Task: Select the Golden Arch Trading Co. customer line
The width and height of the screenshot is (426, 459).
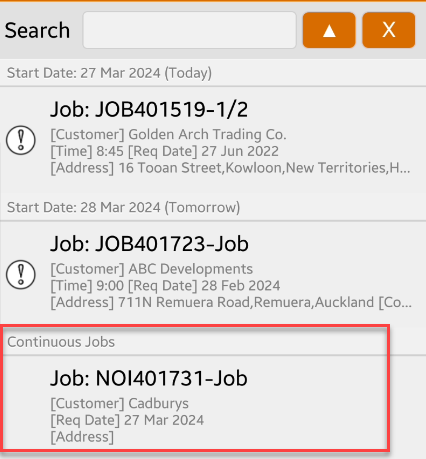Action: tap(168, 134)
